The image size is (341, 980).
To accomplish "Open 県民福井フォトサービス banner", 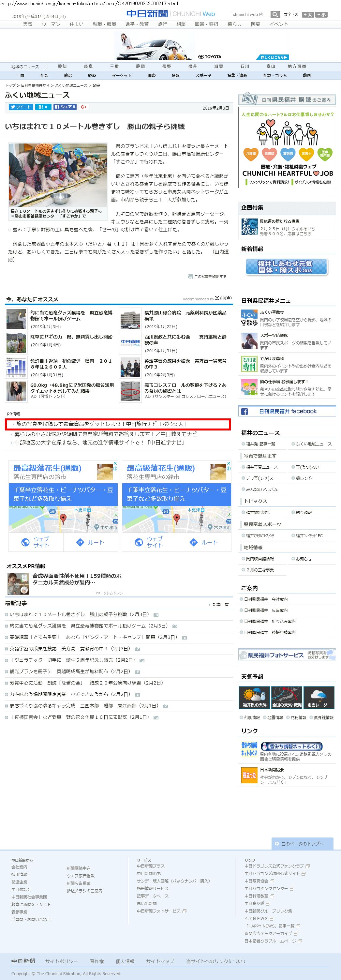I will click(x=287, y=654).
